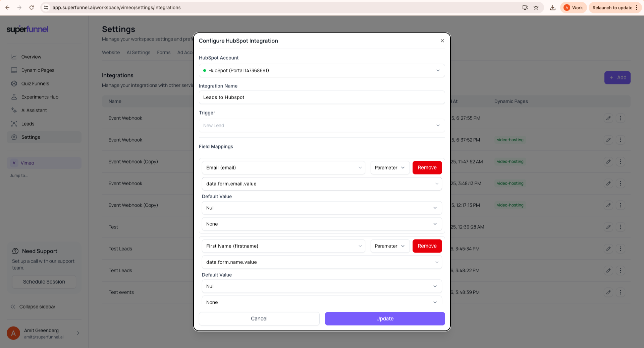The image size is (644, 348).
Task: Open Parameter type dropdown for First Name
Action: [x=390, y=246]
